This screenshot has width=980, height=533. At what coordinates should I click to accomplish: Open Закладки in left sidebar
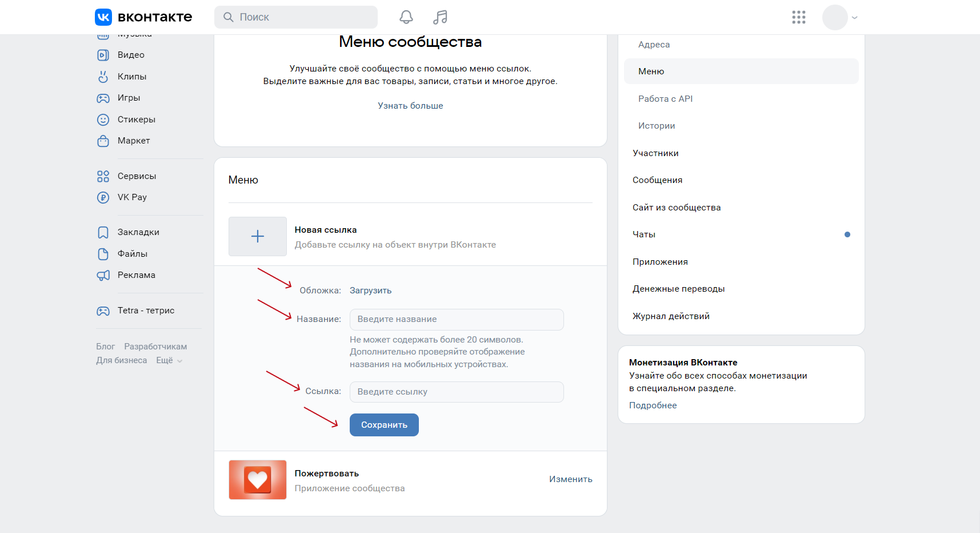[138, 232]
